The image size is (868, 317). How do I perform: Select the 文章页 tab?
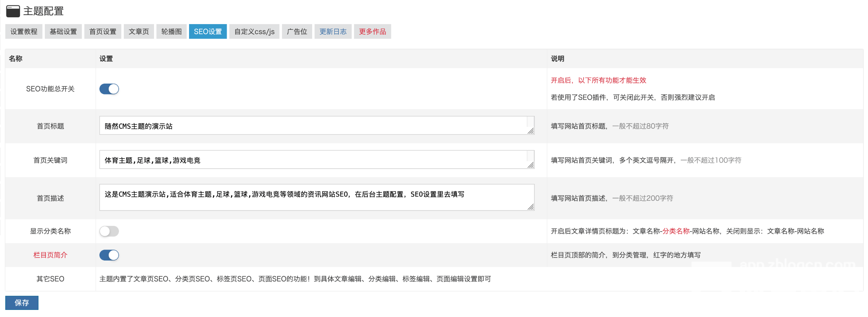pos(139,32)
